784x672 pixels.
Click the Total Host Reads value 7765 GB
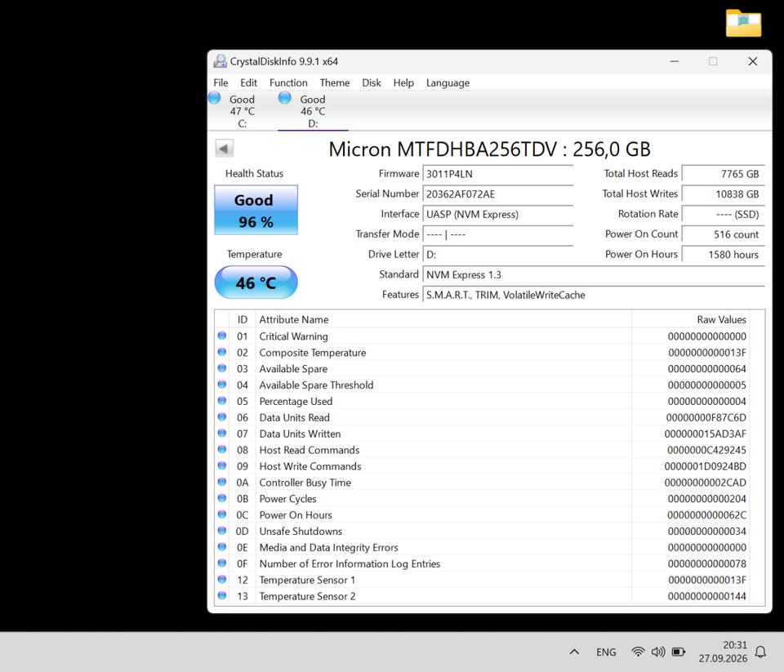[723, 173]
